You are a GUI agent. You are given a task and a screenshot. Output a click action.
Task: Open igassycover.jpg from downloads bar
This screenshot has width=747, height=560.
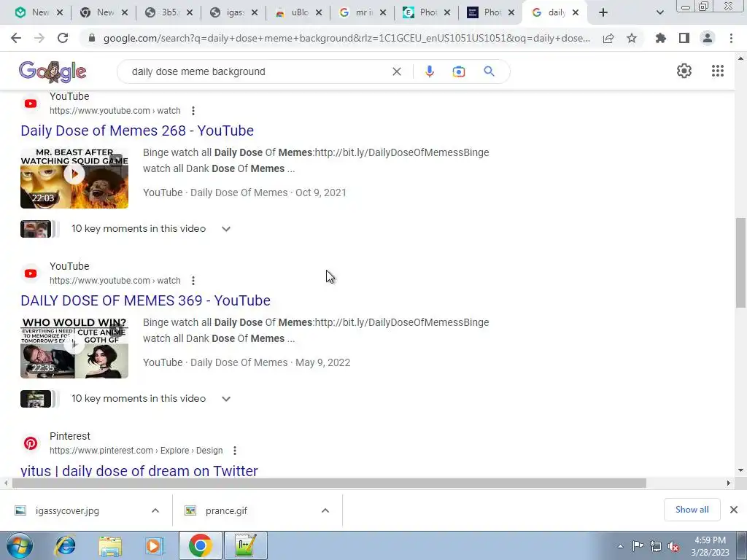pos(67,511)
